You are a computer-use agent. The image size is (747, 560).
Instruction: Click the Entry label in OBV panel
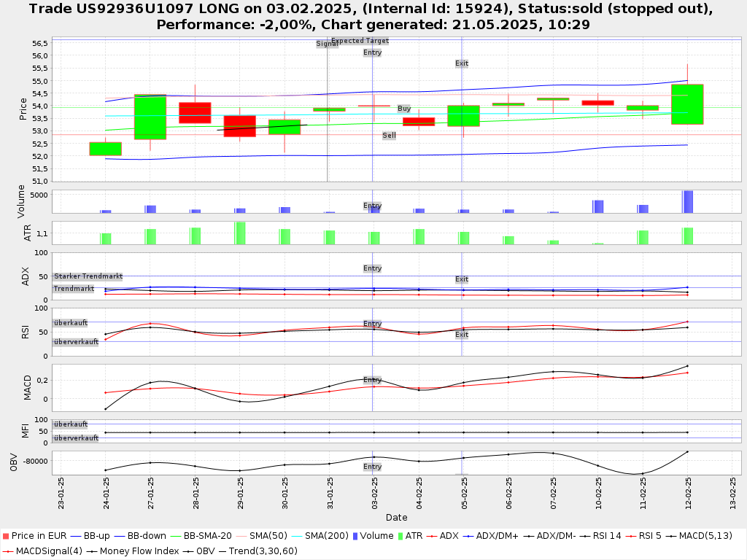point(372,467)
